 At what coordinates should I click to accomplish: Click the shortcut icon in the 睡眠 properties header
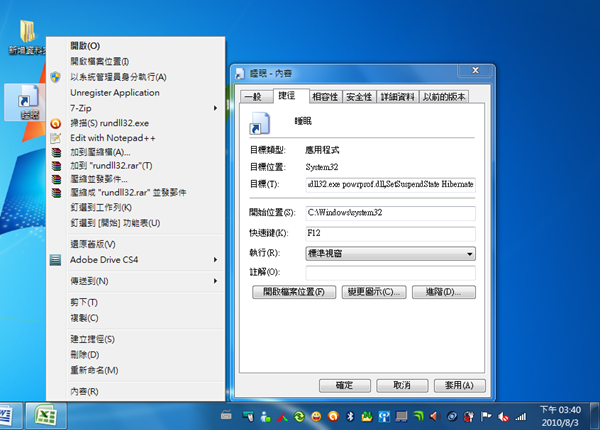tap(260, 123)
